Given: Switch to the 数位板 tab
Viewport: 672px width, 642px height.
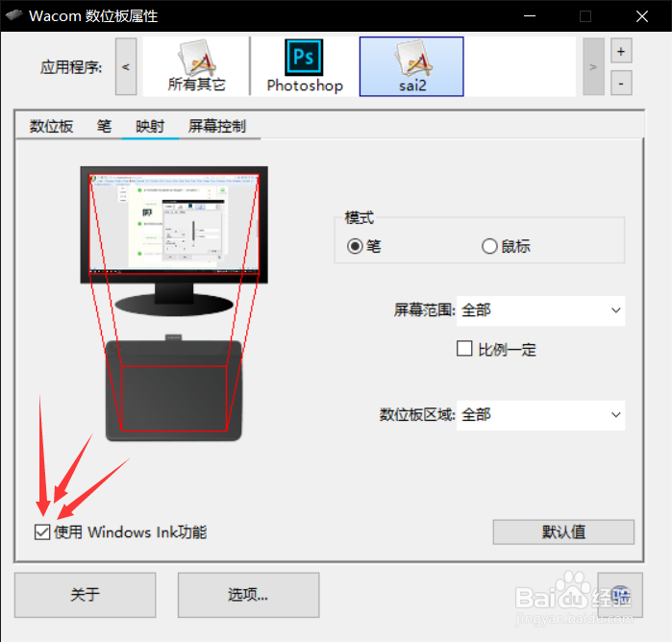Looking at the screenshot, I should coord(51,127).
